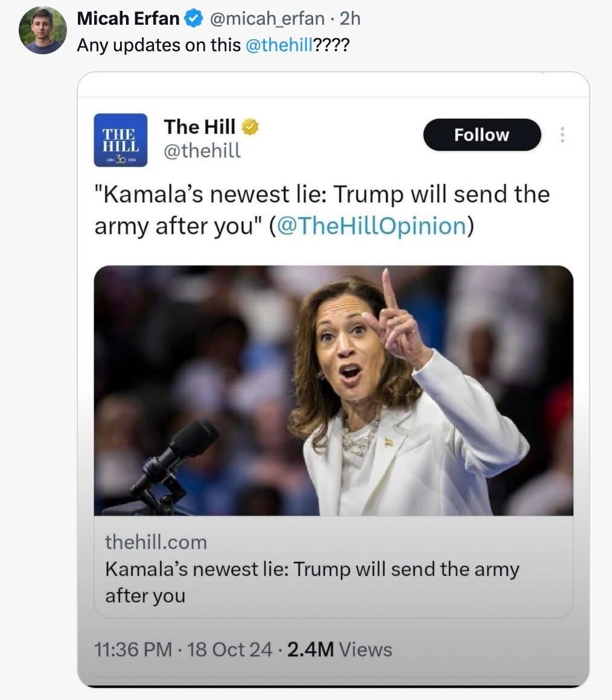The width and height of the screenshot is (612, 700).
Task: Click the @micah_erfan handle
Action: (267, 19)
